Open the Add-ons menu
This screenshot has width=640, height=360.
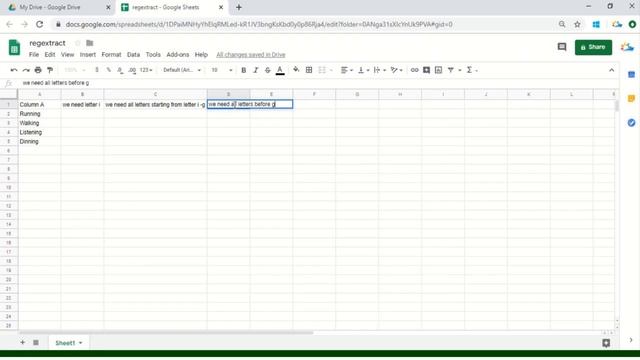[178, 55]
